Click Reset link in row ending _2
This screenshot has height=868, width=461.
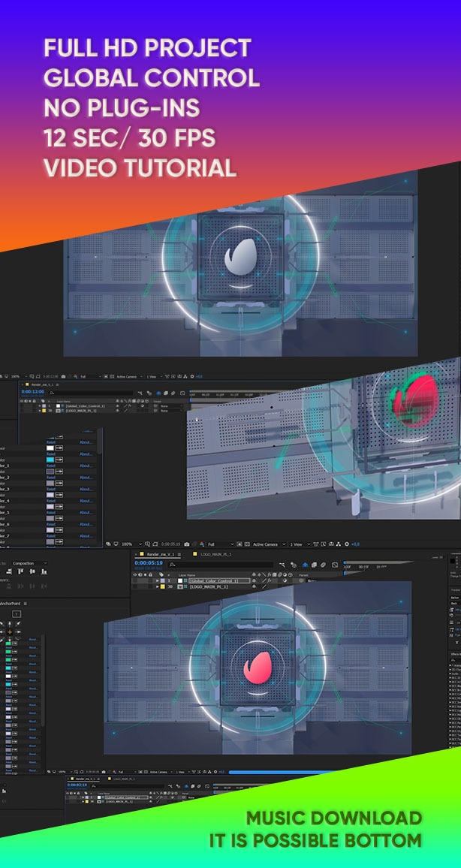[51, 478]
